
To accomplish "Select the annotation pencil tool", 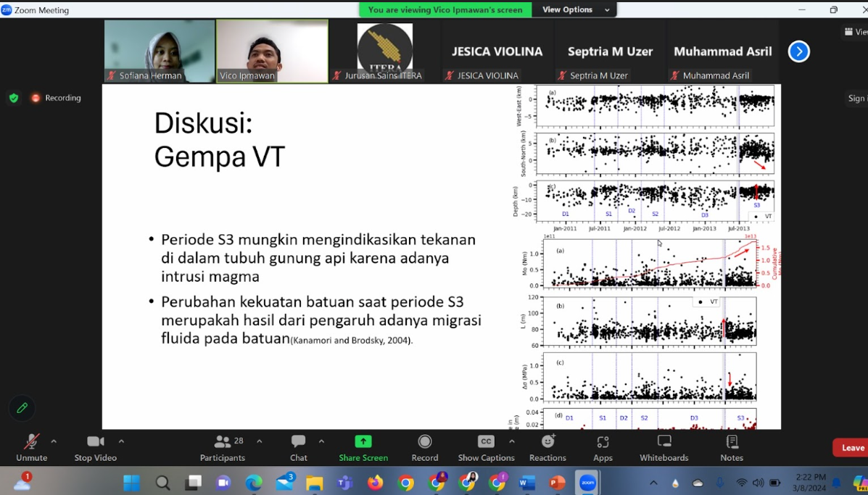I will (21, 408).
